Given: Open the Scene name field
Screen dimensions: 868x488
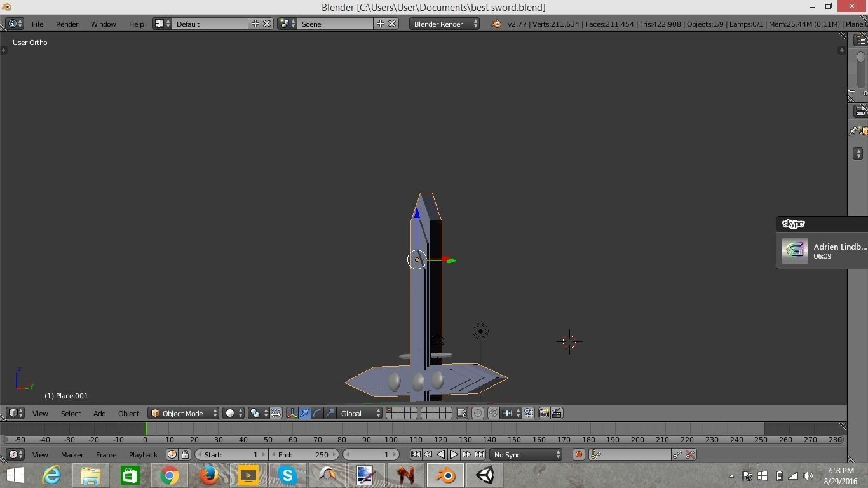Looking at the screenshot, I should 336,24.
